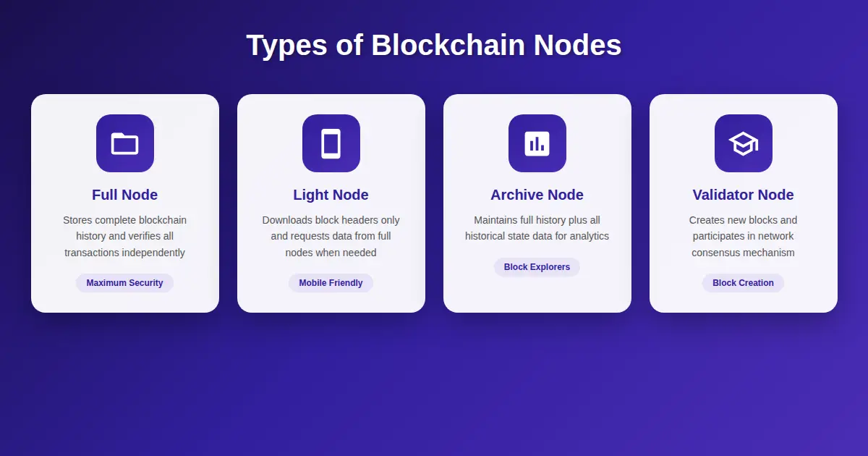Click the folder icon on the Full Node card

(x=124, y=143)
